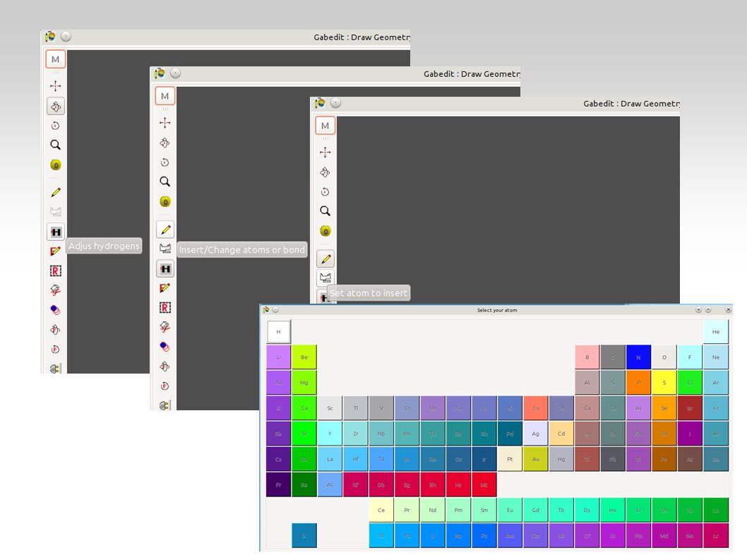Choose lanthanum La element button
Image resolution: width=747 pixels, height=560 pixels.
click(x=330, y=460)
